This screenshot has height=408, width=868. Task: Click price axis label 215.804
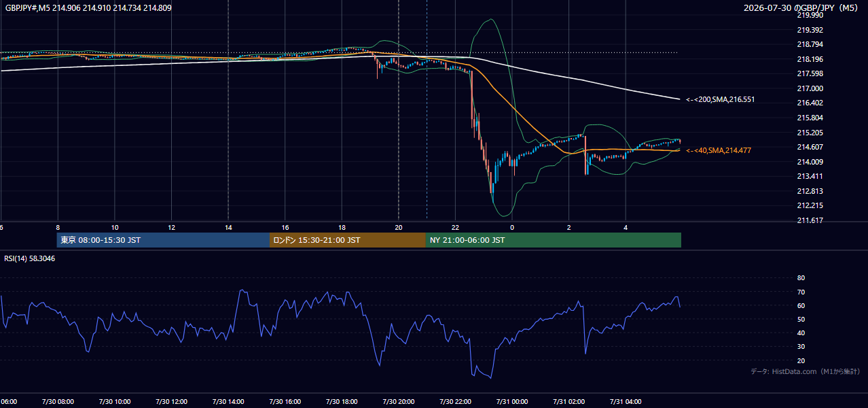[810, 118]
